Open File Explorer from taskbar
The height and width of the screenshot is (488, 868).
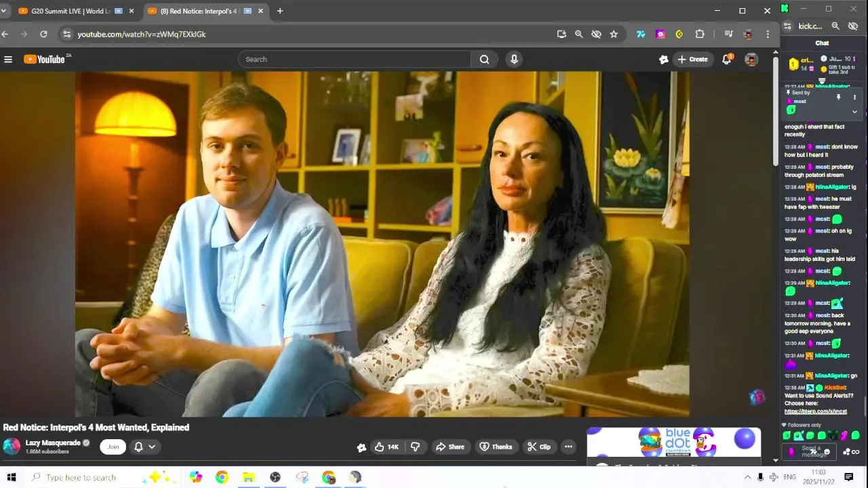click(x=248, y=477)
